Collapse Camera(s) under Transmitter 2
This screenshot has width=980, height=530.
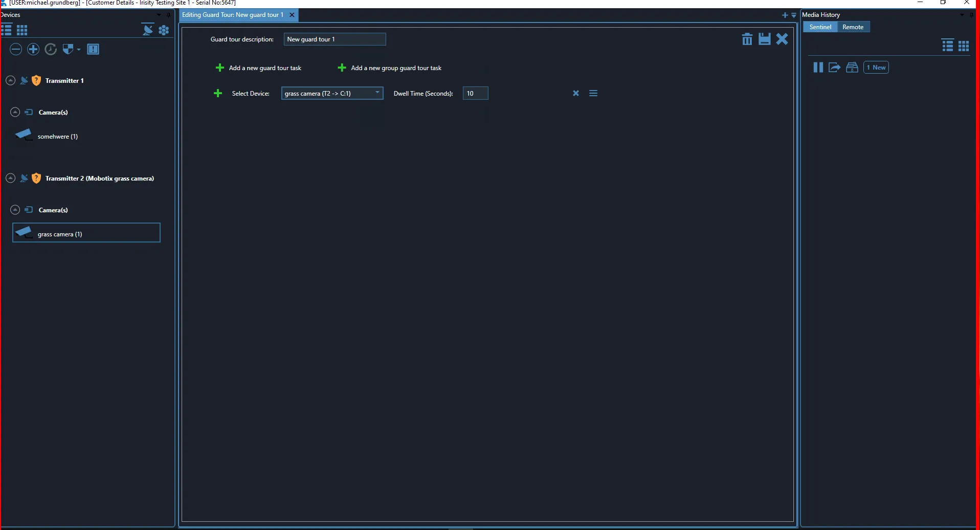pyautogui.click(x=15, y=210)
